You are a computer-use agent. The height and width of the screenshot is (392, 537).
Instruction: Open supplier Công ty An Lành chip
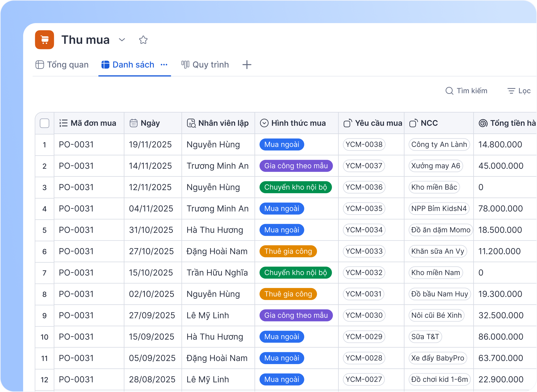click(x=439, y=144)
